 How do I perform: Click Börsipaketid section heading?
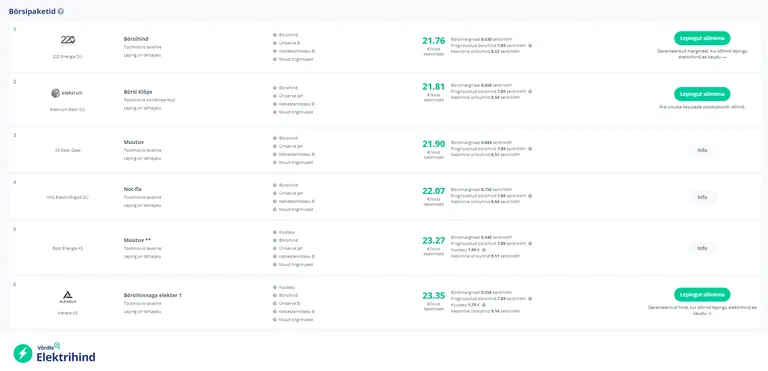[32, 11]
